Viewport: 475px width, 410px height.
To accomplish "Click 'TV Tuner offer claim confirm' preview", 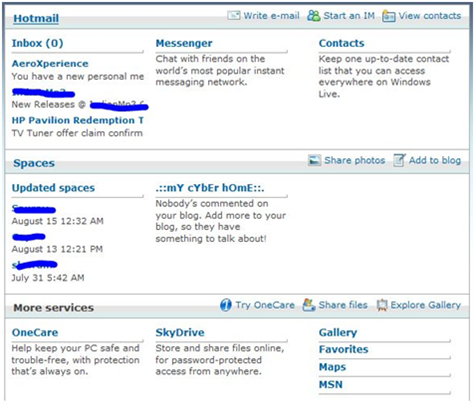I will pyautogui.click(x=77, y=133).
